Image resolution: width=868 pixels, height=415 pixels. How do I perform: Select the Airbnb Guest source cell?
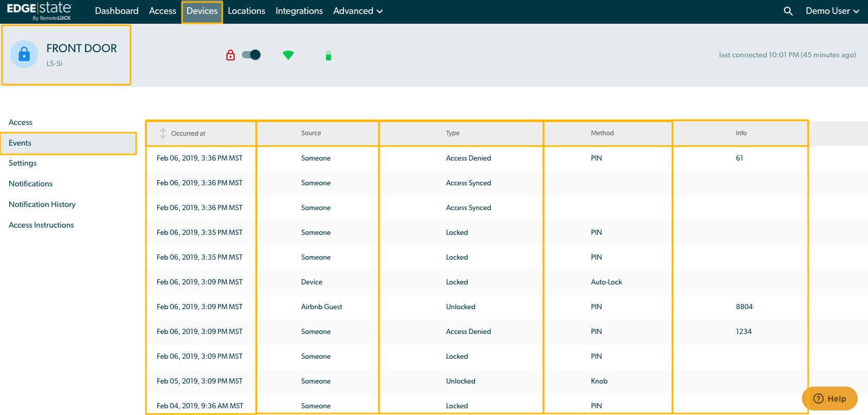pyautogui.click(x=322, y=307)
